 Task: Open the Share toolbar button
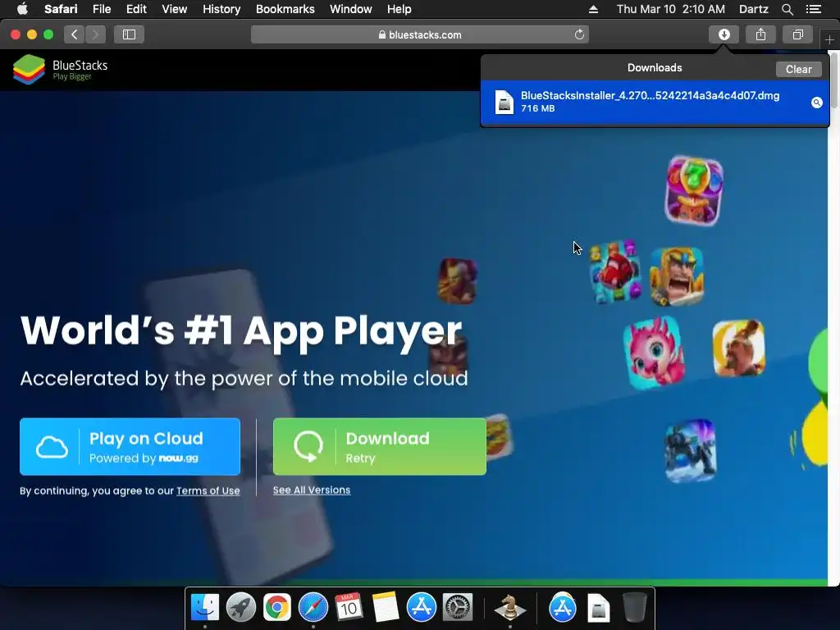(760, 34)
